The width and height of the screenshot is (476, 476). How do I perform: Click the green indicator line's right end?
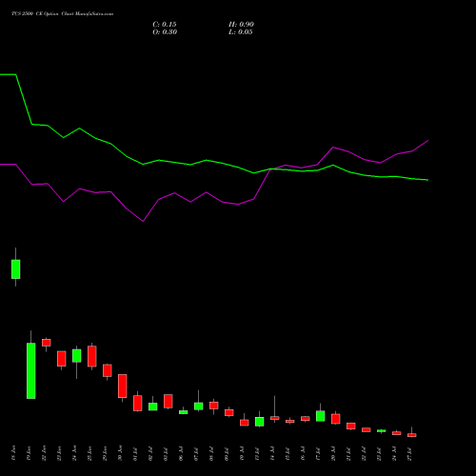pos(427,180)
